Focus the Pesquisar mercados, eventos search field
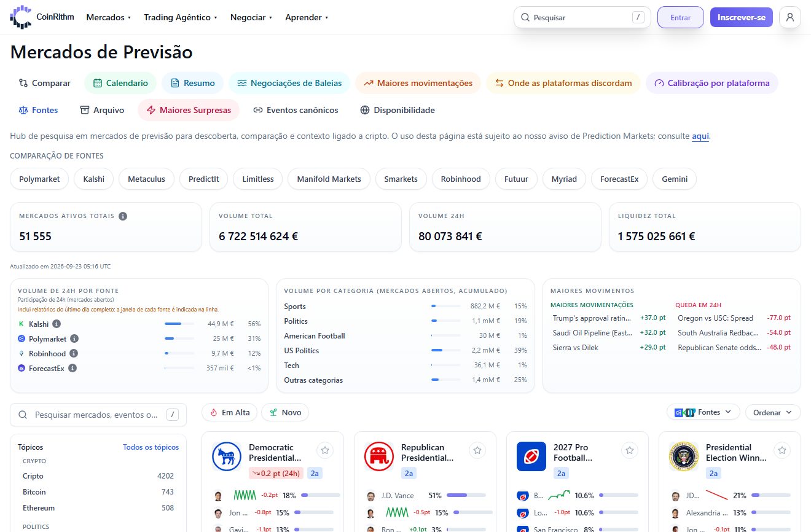 click(98, 415)
